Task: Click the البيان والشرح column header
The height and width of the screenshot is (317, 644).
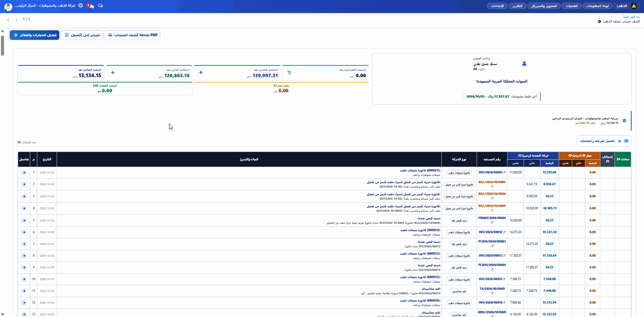Action: (249, 159)
